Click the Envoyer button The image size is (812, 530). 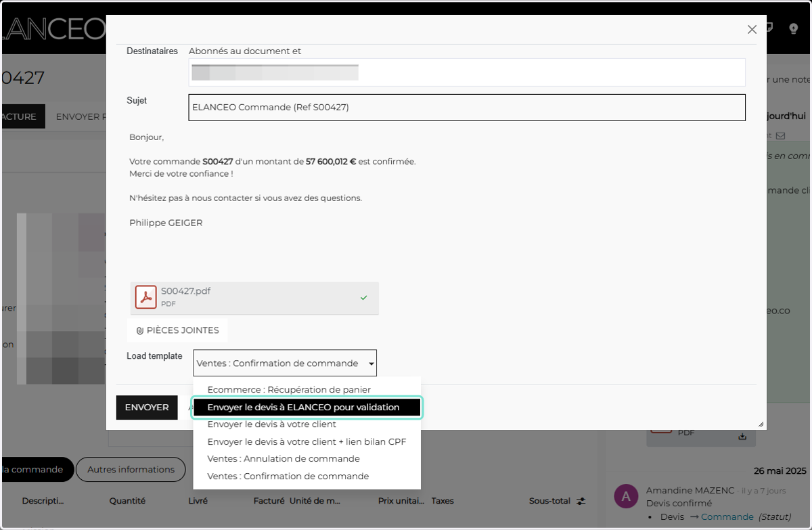point(147,407)
